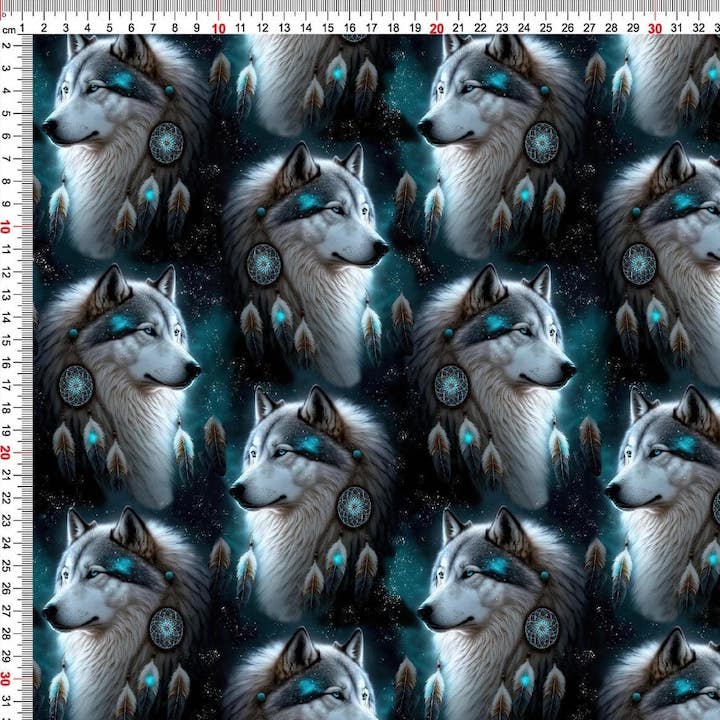Click red "20" mark on horizontal ruler

tap(437, 29)
